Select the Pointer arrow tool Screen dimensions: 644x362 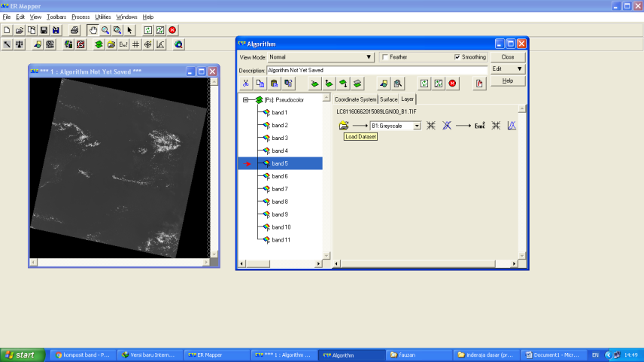[130, 30]
